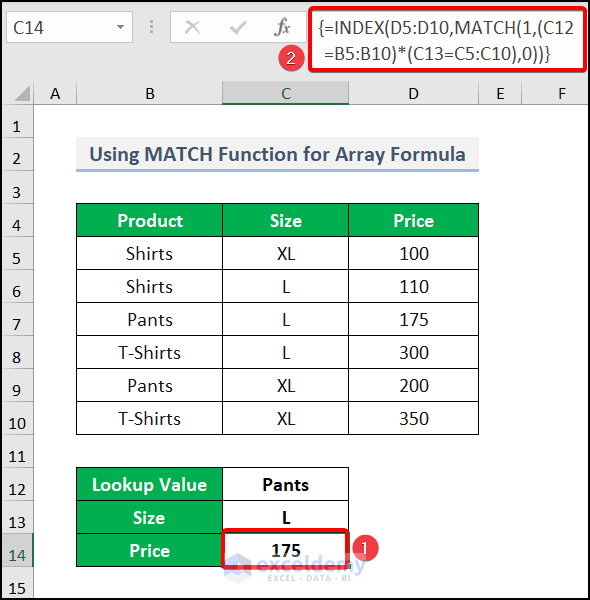Select cell C12 containing bold 'Pants'
590x600 pixels.
click(285, 484)
